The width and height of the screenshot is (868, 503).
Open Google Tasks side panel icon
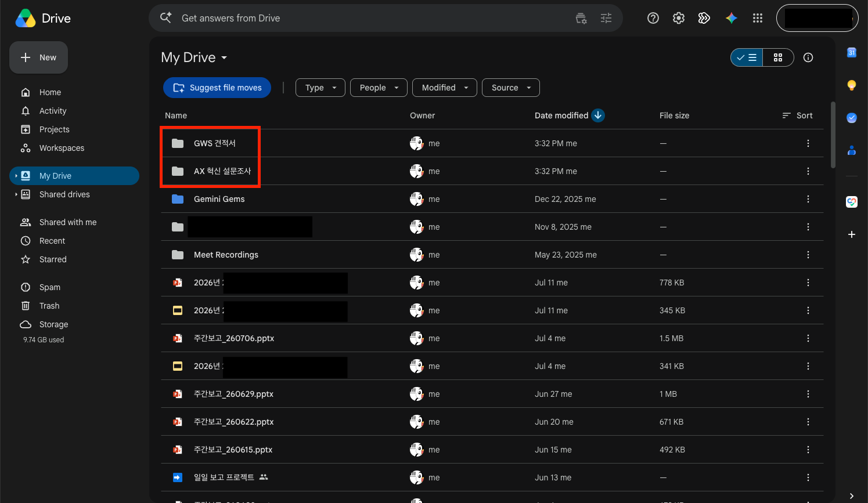click(852, 118)
